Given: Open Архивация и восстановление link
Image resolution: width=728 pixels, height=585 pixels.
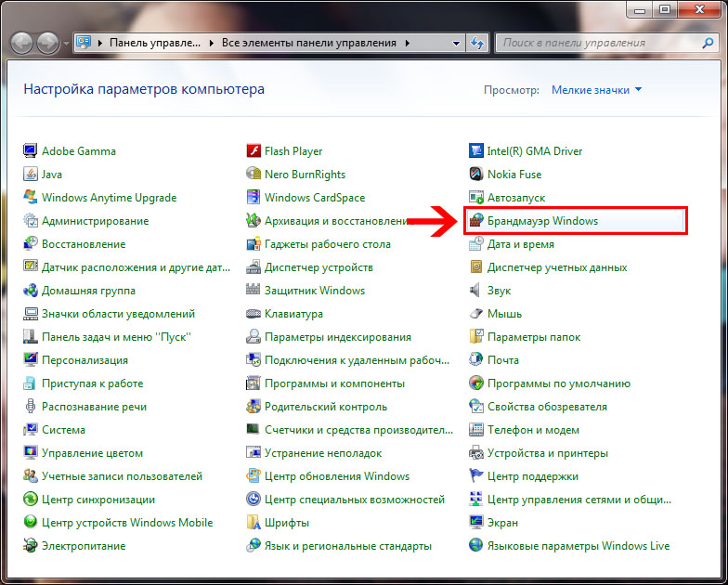Looking at the screenshot, I should tap(336, 221).
